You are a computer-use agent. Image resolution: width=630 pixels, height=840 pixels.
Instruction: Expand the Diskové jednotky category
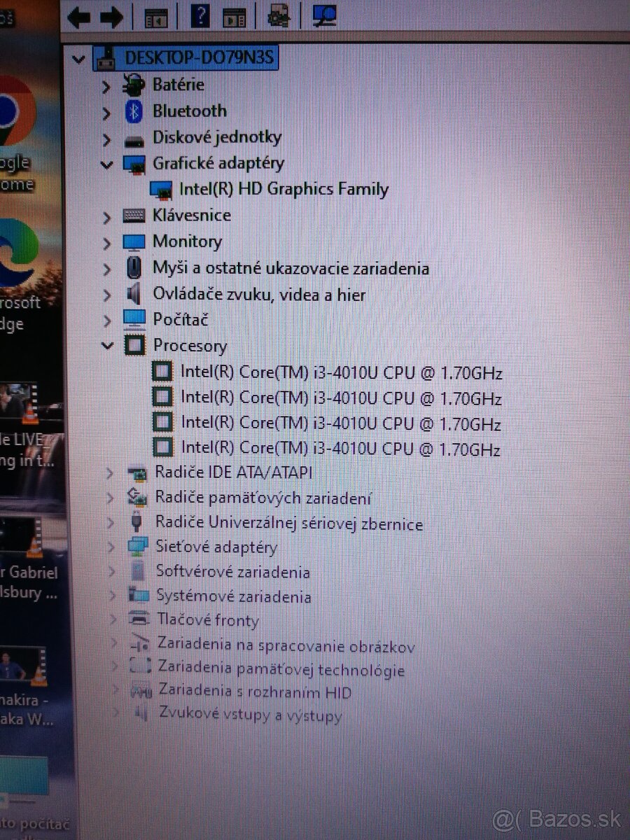pyautogui.click(x=106, y=139)
